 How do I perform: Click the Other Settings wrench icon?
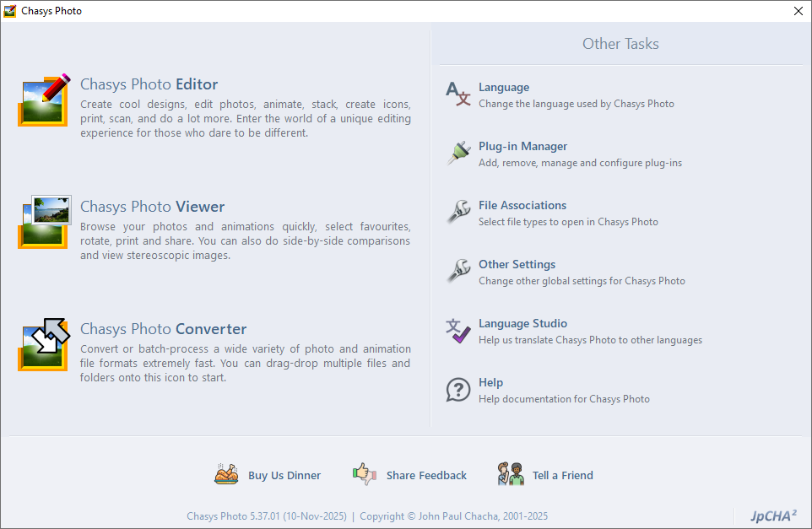tap(458, 272)
